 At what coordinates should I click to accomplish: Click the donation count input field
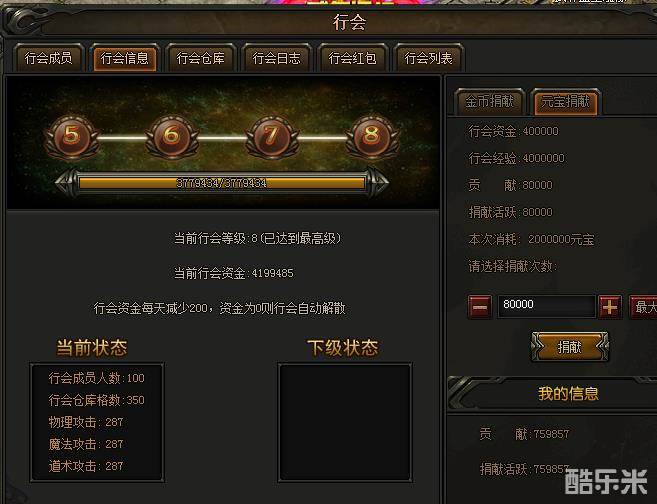coord(546,306)
